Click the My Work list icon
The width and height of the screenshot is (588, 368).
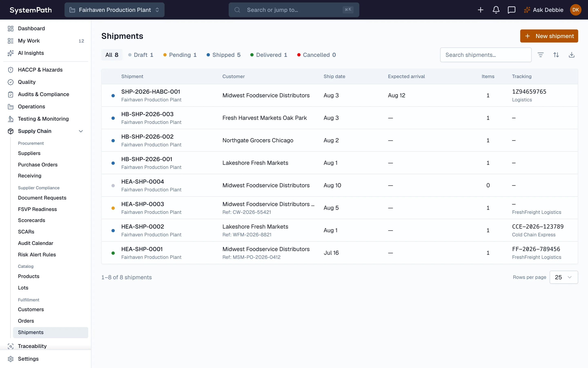tap(10, 41)
